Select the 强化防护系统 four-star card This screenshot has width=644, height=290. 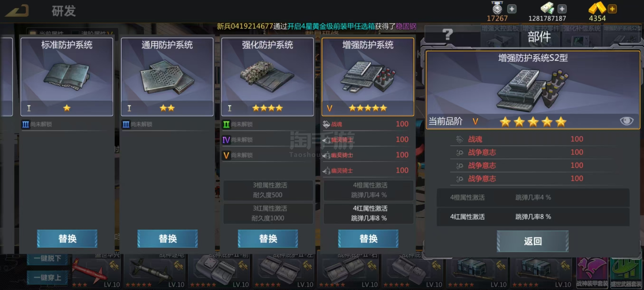pos(267,77)
